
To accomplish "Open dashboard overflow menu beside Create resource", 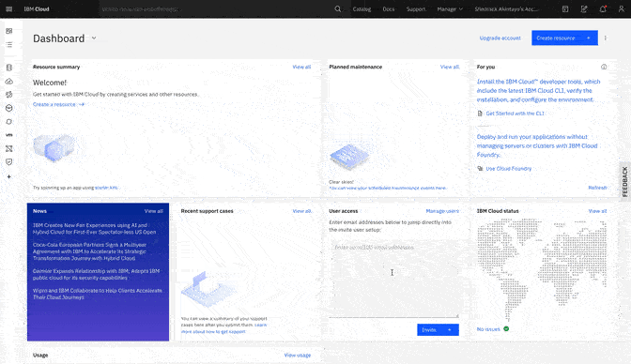I will coord(606,38).
